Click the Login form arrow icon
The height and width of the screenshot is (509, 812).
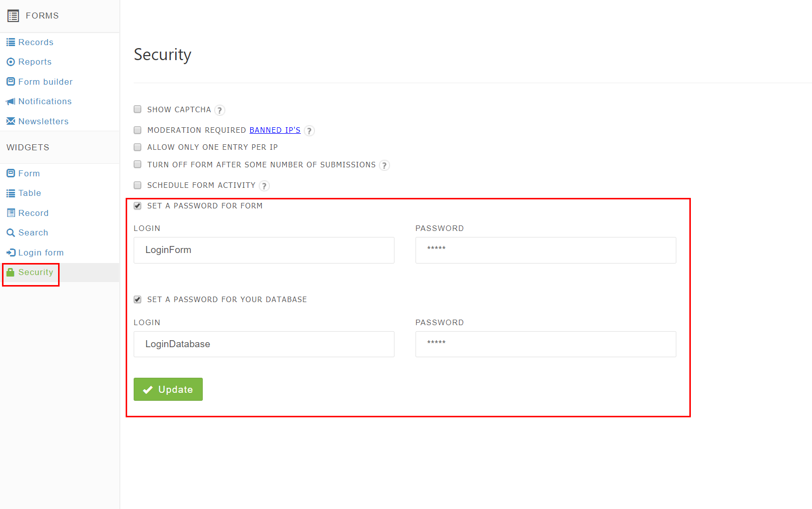tap(11, 252)
